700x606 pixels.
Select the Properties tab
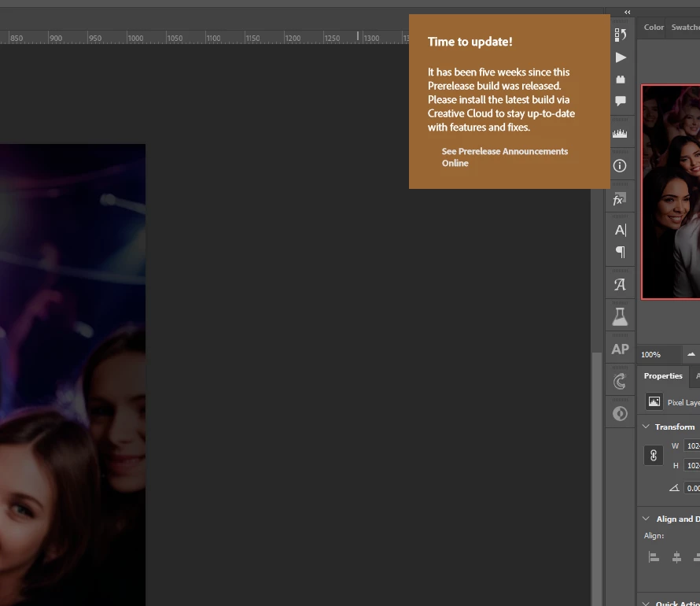tap(663, 376)
